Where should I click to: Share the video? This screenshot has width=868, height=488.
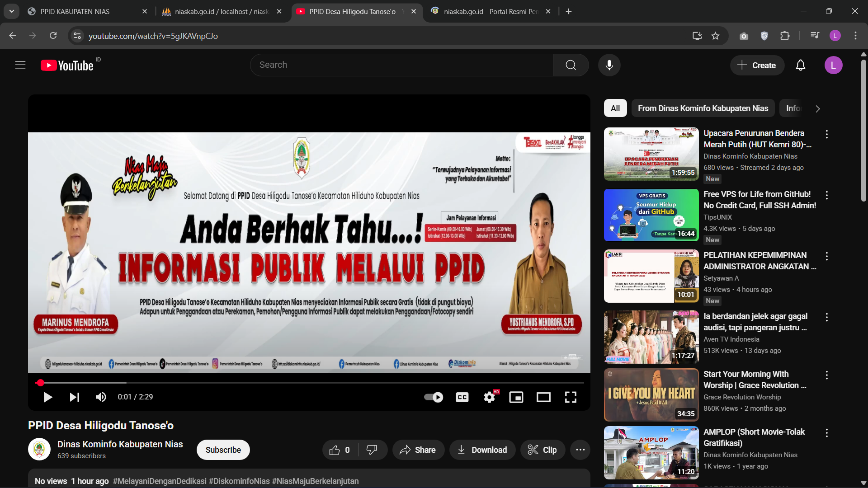point(418,450)
